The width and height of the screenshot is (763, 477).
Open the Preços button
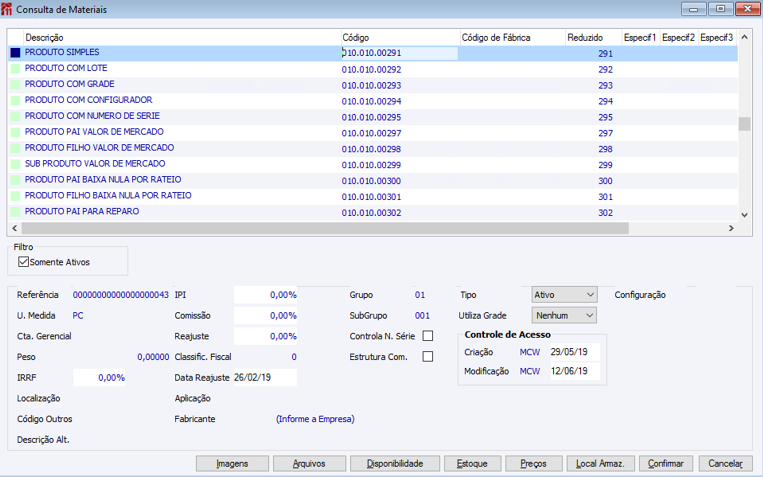pos(534,463)
